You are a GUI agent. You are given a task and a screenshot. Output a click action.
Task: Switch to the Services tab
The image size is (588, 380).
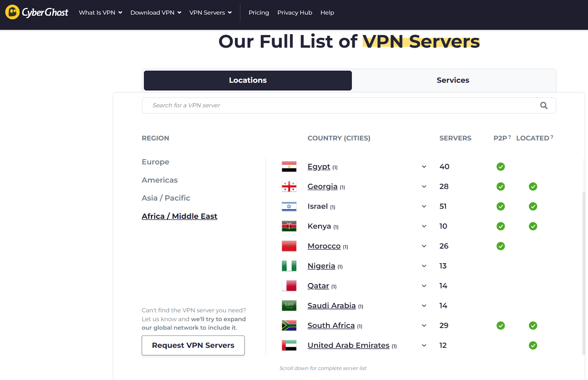(453, 80)
